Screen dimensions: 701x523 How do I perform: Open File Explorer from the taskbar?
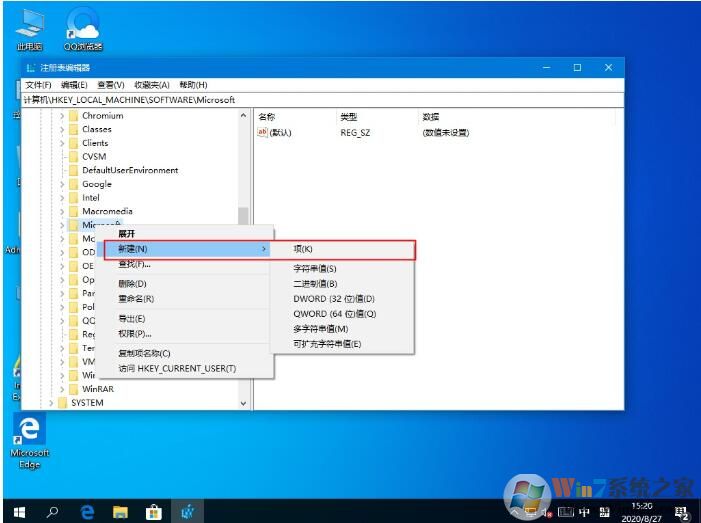[x=120, y=512]
